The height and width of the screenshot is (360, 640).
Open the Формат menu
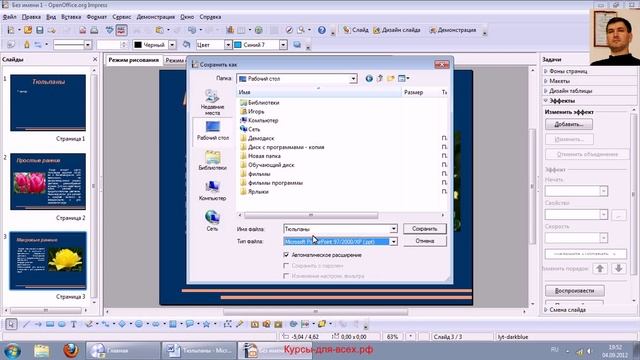pyautogui.click(x=97, y=17)
